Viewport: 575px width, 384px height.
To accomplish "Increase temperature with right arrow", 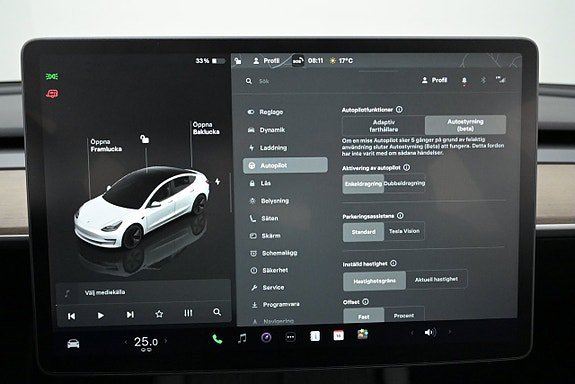I will pos(166,341).
